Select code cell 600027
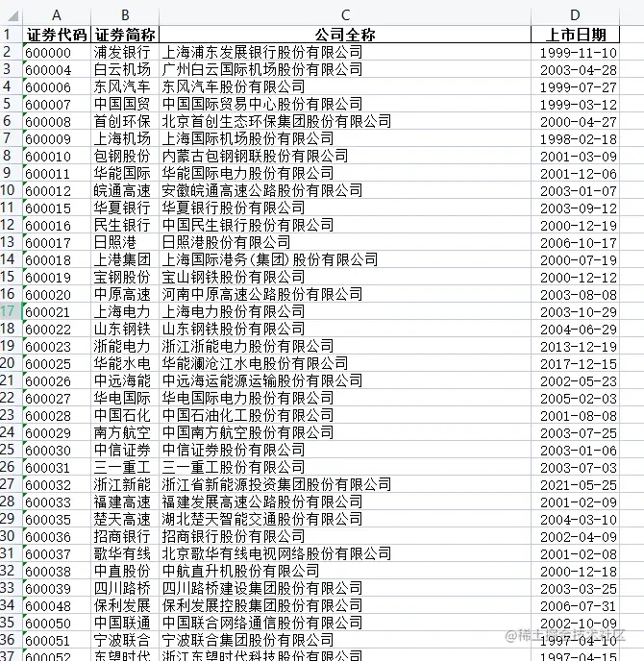The width and height of the screenshot is (644, 661). tap(57, 398)
